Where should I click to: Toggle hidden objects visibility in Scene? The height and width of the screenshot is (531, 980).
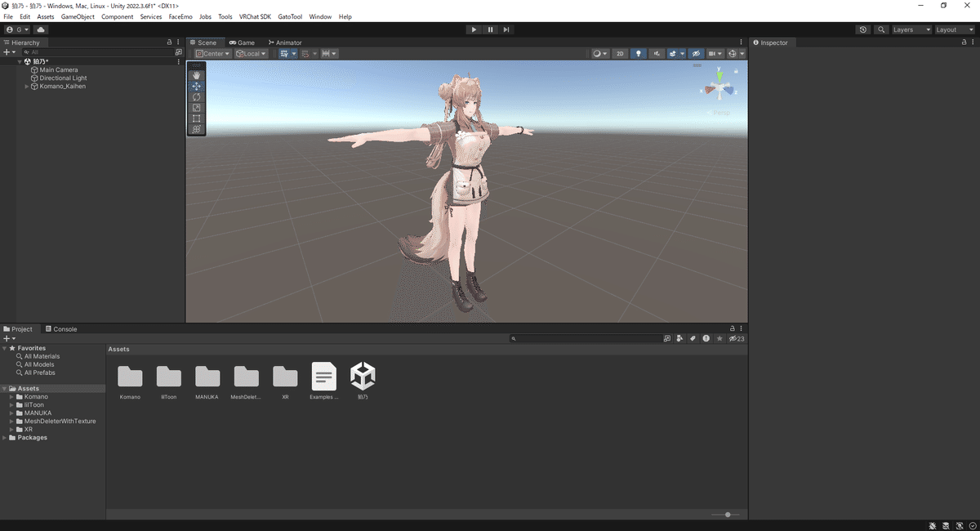(x=696, y=54)
